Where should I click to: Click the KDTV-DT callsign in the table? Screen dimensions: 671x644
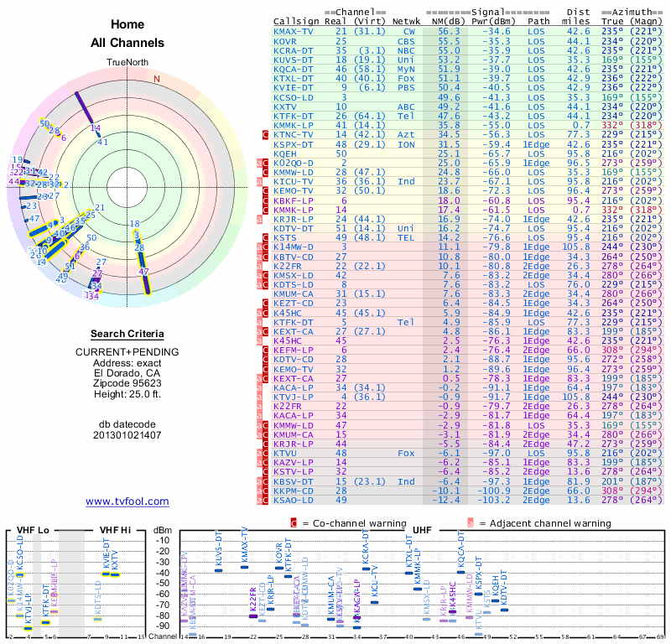(294, 228)
